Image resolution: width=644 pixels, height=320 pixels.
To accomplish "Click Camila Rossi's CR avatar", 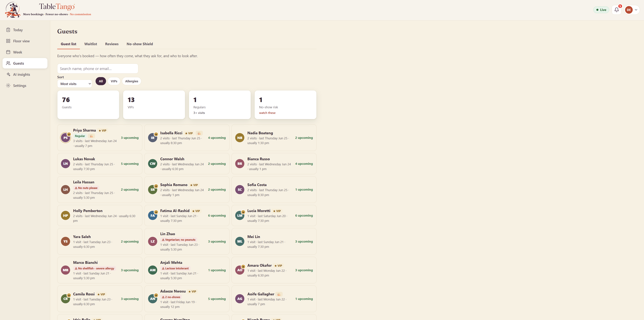I will pos(66,299).
